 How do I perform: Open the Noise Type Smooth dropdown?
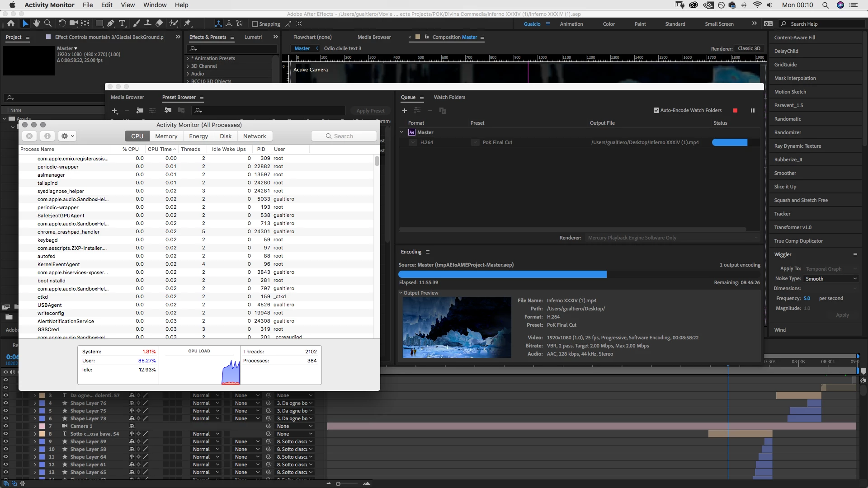(831, 279)
